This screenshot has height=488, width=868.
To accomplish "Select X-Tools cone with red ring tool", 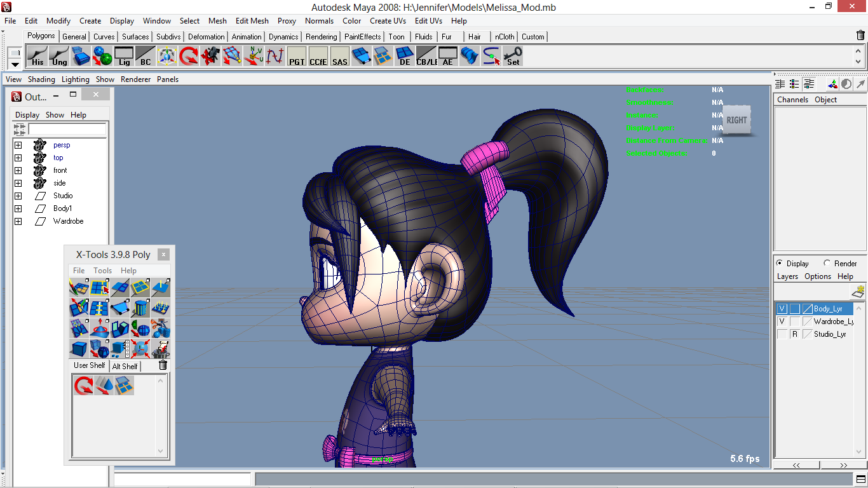I will point(99,329).
